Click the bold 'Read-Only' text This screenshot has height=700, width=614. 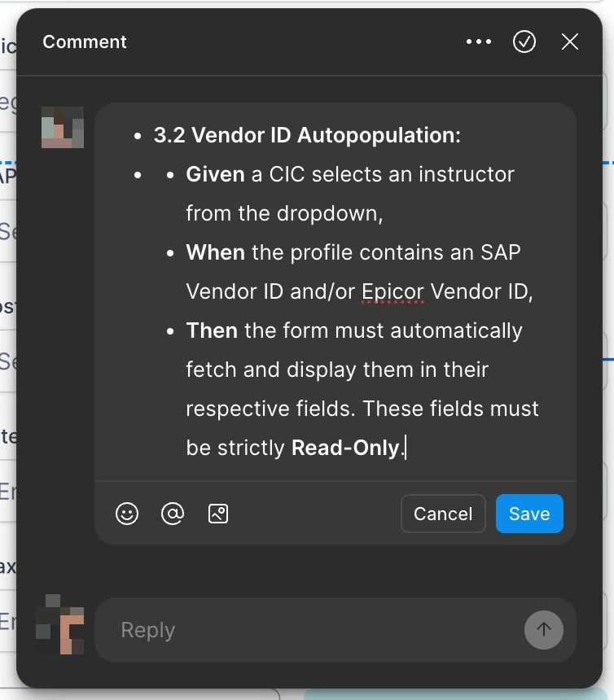(x=344, y=448)
